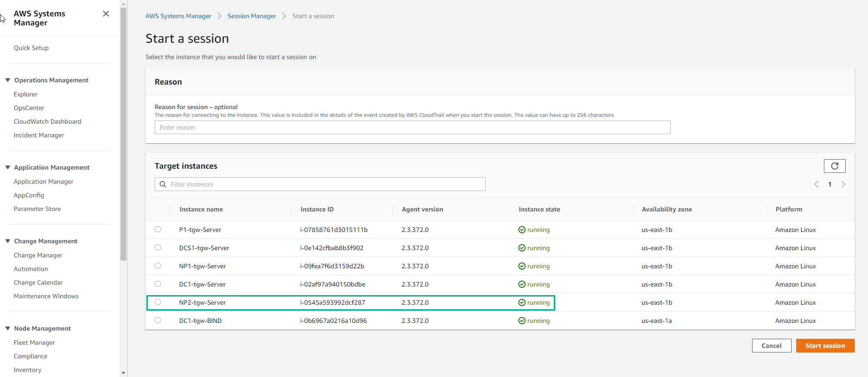This screenshot has height=377, width=868.
Task: Open Change Manager
Action: 38,255
